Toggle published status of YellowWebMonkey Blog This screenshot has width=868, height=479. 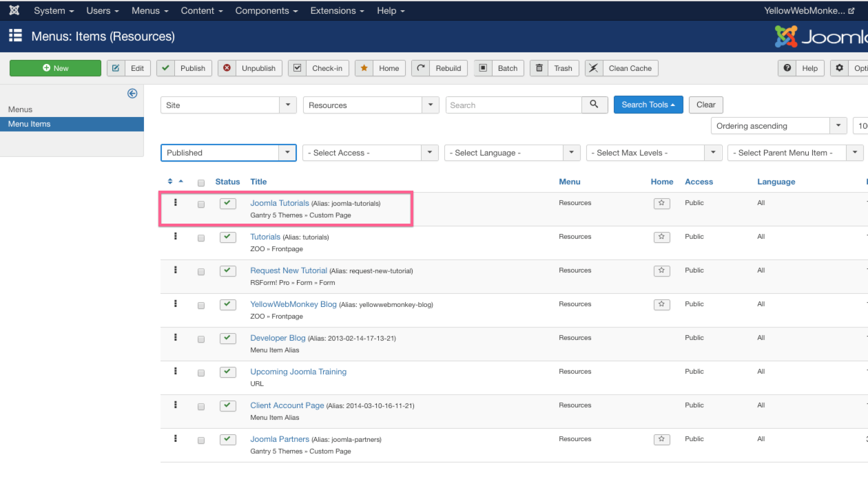[228, 305]
